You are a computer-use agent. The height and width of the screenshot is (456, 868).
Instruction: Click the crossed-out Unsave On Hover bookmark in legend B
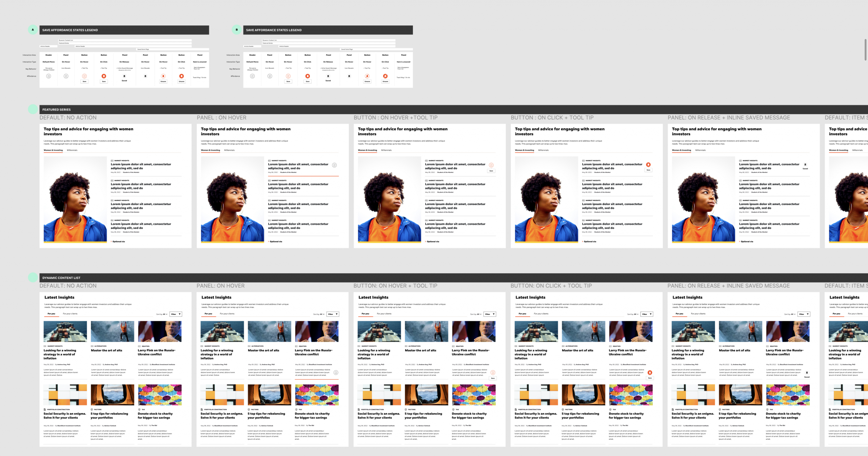click(x=367, y=76)
